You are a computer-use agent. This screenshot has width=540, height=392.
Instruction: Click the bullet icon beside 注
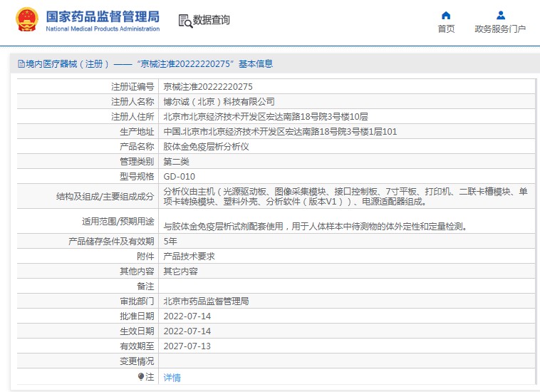click(140, 376)
